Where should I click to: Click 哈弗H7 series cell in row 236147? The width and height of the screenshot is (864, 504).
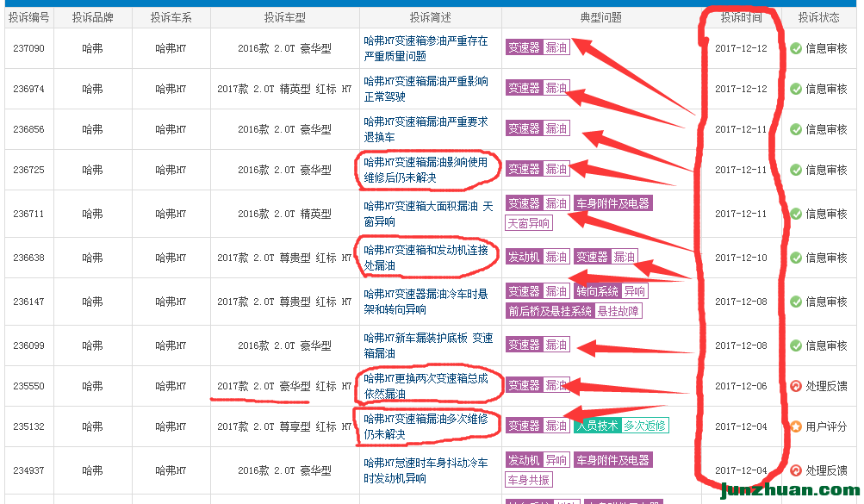click(x=171, y=302)
